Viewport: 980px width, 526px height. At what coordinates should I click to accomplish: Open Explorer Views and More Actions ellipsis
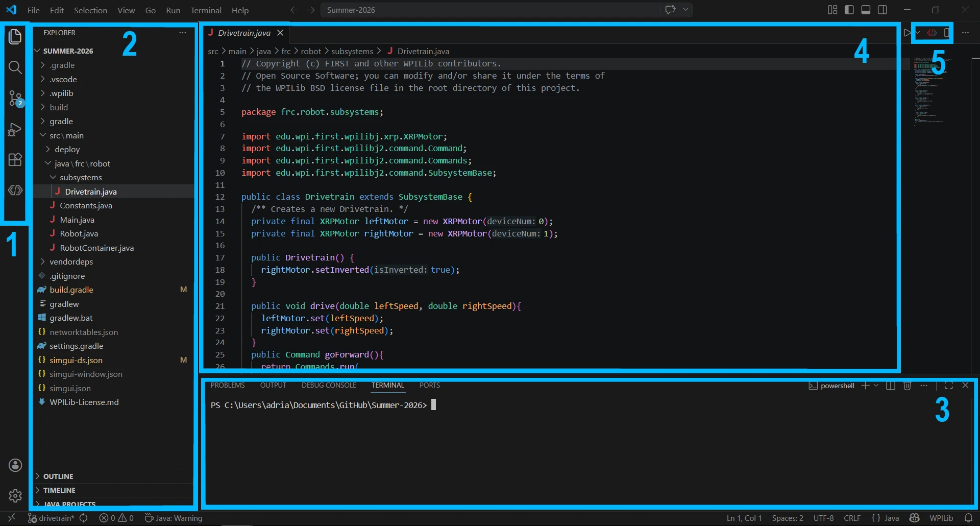point(183,33)
